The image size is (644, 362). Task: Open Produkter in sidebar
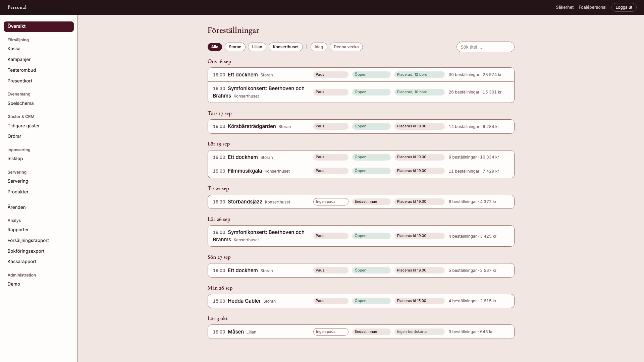[39, 192]
